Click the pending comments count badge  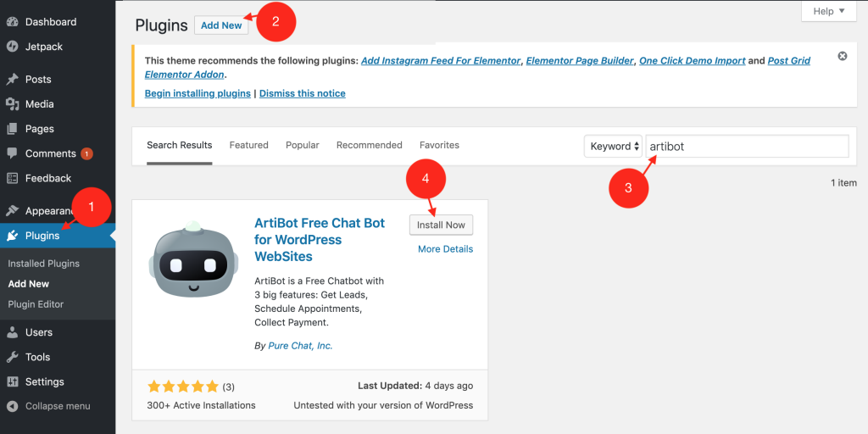click(x=87, y=153)
